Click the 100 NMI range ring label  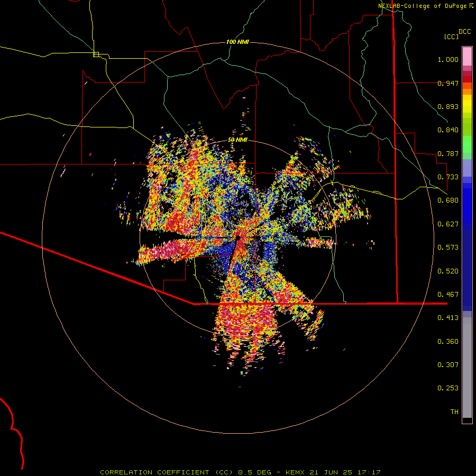point(237,42)
